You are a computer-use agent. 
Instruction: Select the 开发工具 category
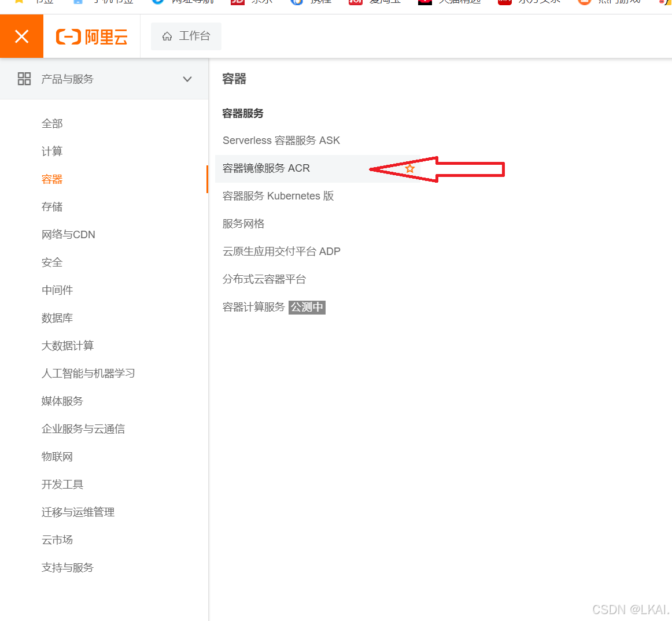pos(62,485)
